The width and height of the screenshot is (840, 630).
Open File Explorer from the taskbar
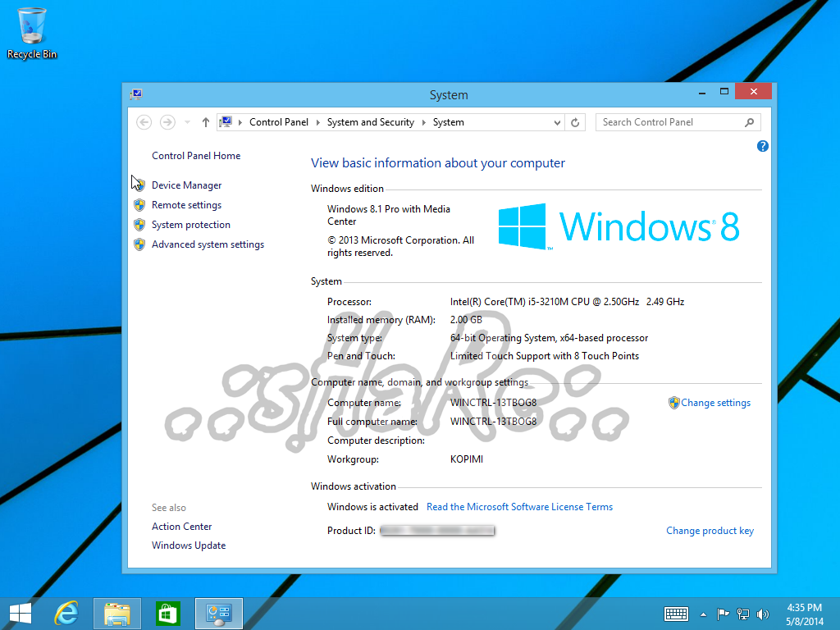tap(117, 614)
